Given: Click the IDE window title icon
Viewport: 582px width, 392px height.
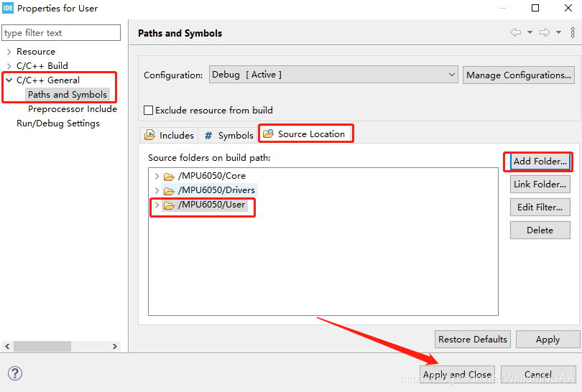Looking at the screenshot, I should point(8,8).
